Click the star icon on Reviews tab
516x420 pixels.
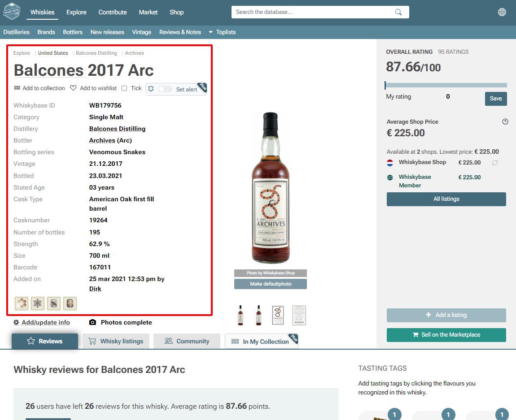coord(31,341)
